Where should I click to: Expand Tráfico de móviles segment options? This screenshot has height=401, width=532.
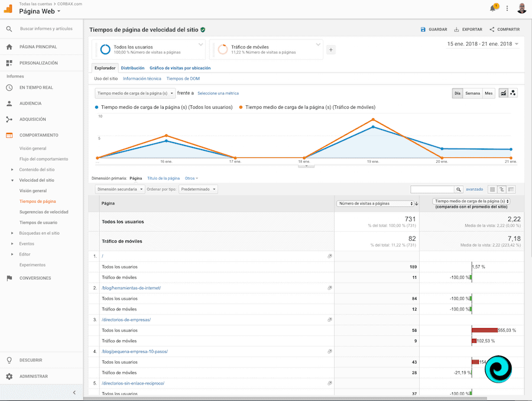pos(318,44)
